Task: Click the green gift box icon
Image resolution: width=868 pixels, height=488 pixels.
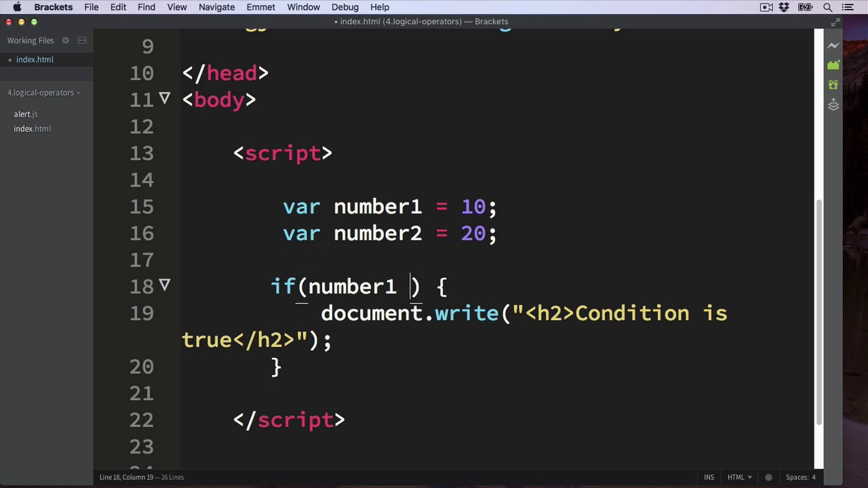Action: (x=833, y=85)
